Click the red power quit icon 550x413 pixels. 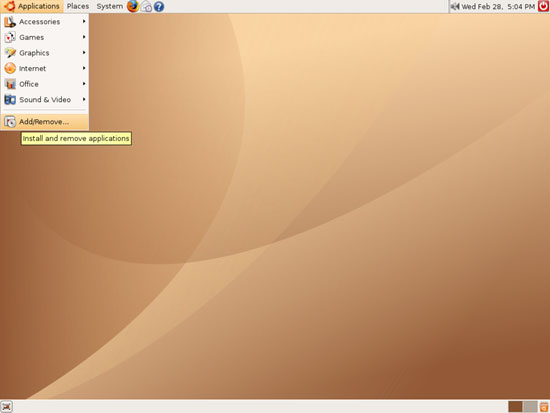tap(543, 6)
